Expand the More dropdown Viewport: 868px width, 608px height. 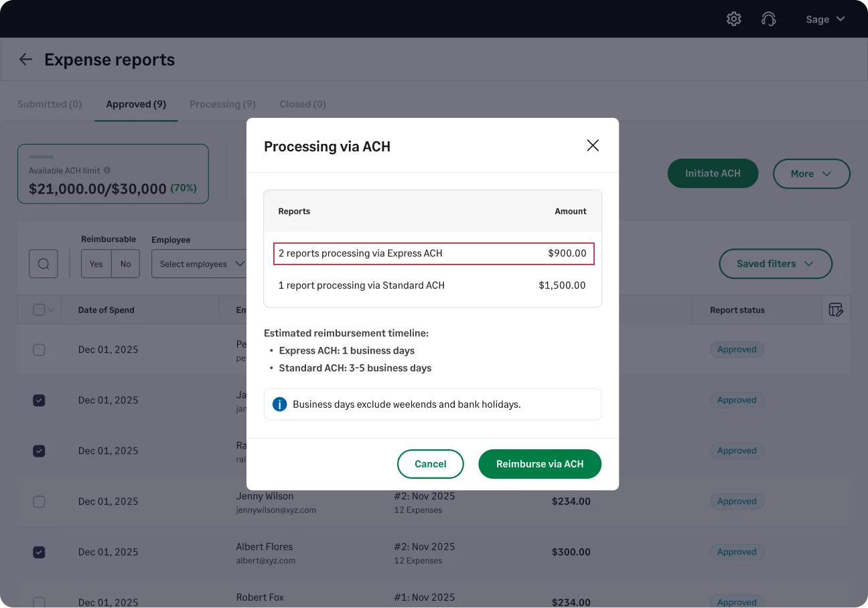(x=811, y=173)
